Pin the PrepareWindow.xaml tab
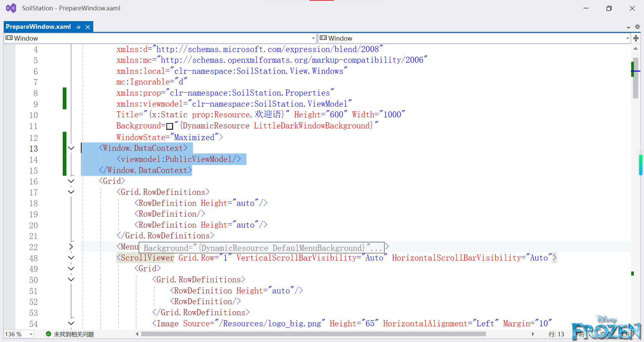This screenshot has width=644, height=342. click(78, 27)
